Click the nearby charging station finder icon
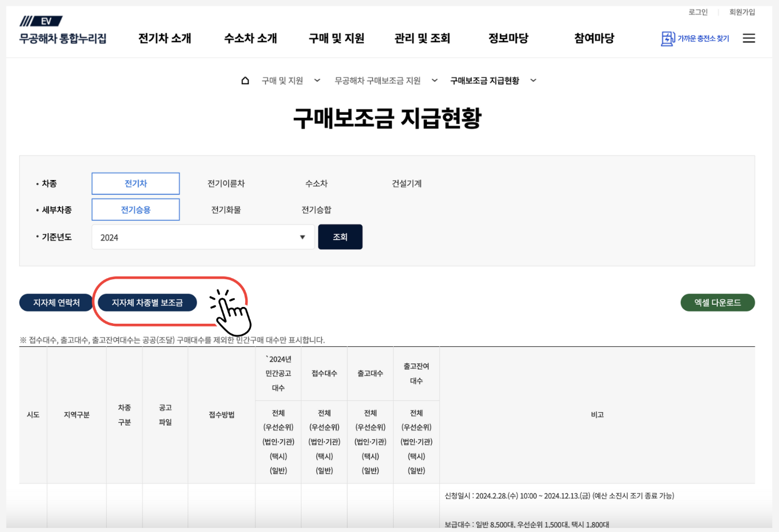The image size is (779, 532). tap(668, 38)
